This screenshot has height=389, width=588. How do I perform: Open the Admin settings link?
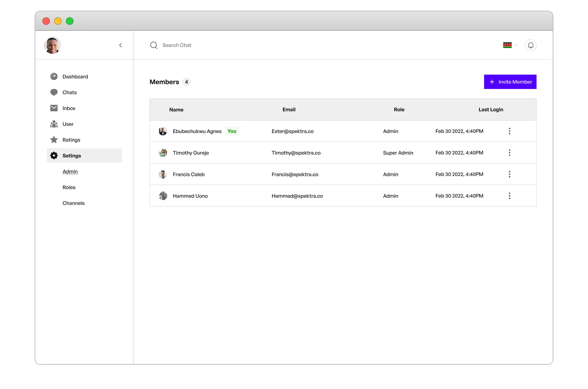pyautogui.click(x=70, y=171)
